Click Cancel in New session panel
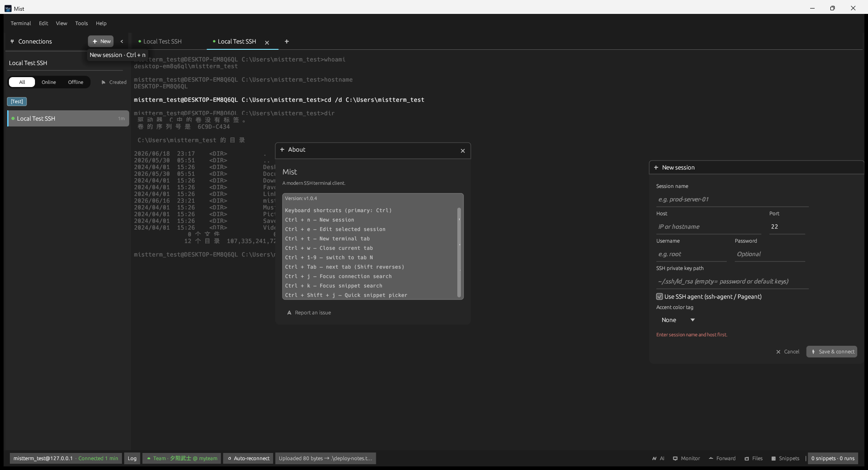The width and height of the screenshot is (868, 470). coord(788,352)
